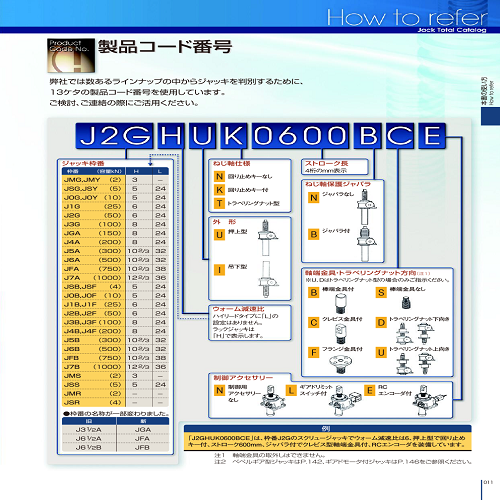This screenshot has width=500, height=500.
Task: Select orange S icon for 棒端金具なし
Action: 381,293
